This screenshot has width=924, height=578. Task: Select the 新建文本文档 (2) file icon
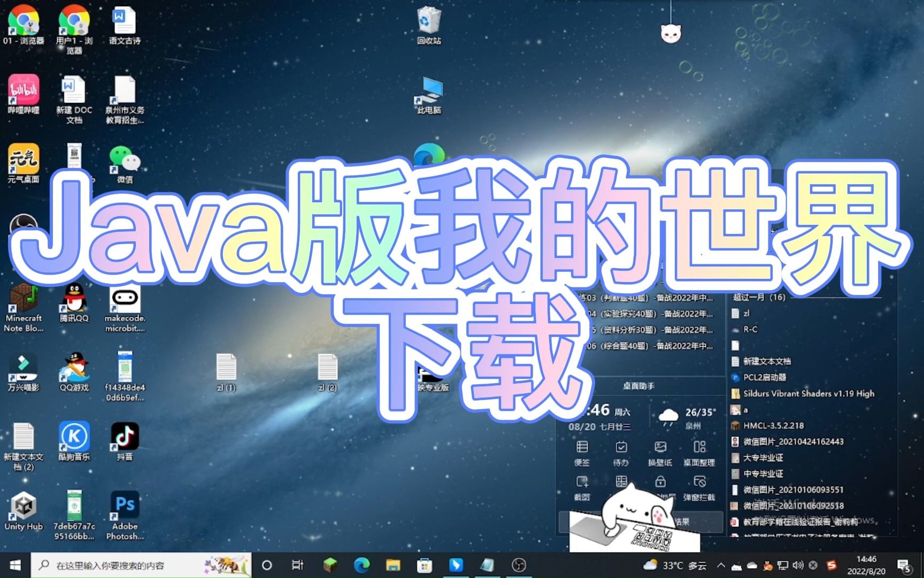point(23,446)
